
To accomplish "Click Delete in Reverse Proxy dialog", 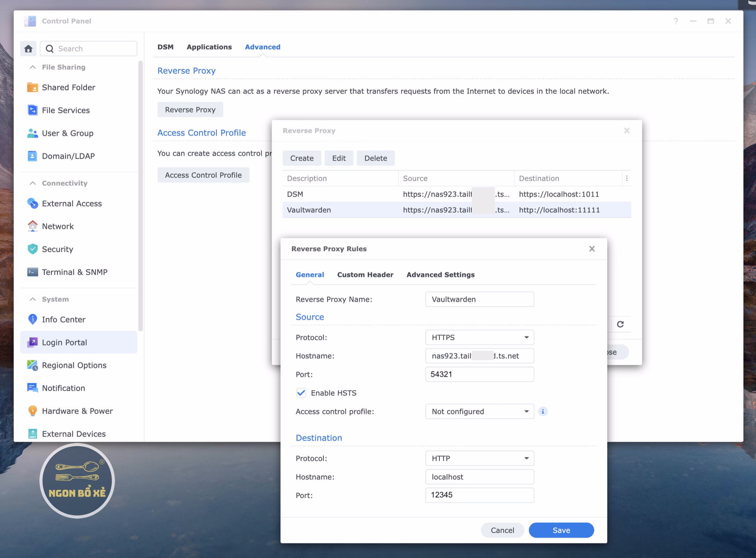I will (x=376, y=158).
